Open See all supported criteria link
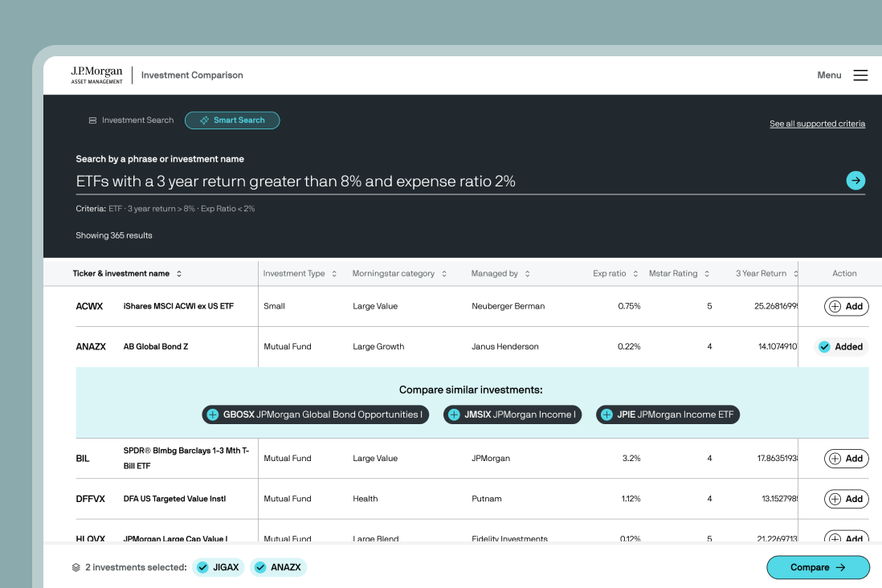 tap(817, 124)
